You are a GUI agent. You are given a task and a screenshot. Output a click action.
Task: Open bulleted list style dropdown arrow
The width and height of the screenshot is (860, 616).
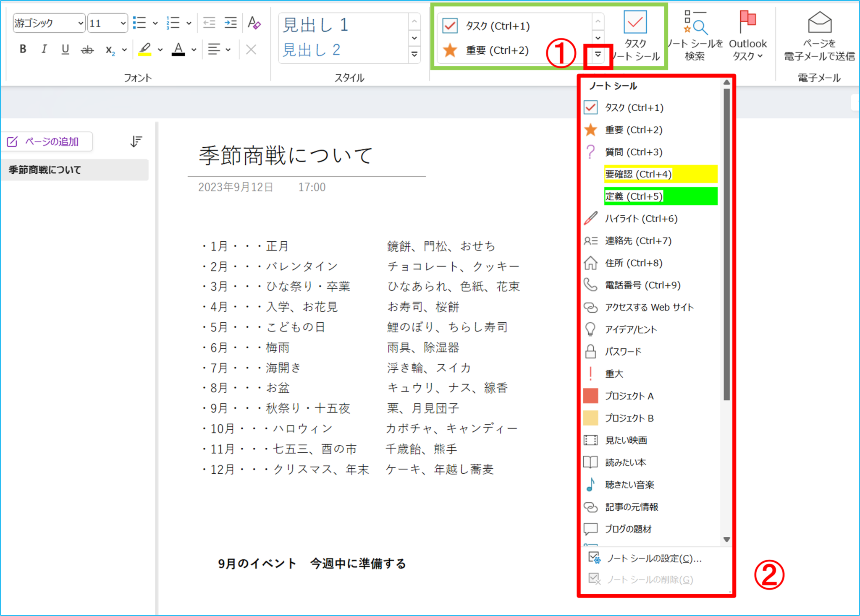pyautogui.click(x=155, y=23)
